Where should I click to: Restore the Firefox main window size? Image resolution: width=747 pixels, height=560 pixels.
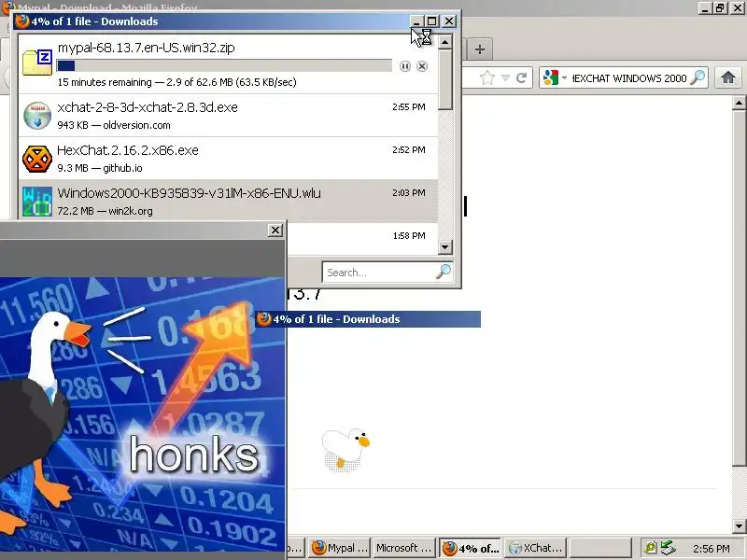coord(720,7)
